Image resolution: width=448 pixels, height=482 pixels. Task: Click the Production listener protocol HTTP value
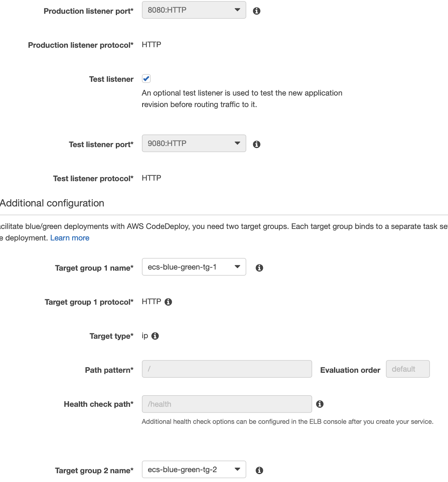[151, 45]
